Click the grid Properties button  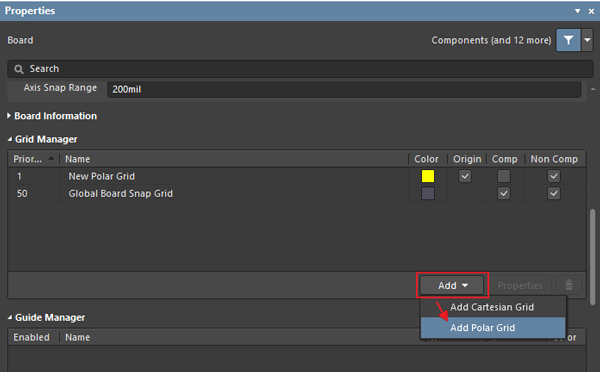520,285
